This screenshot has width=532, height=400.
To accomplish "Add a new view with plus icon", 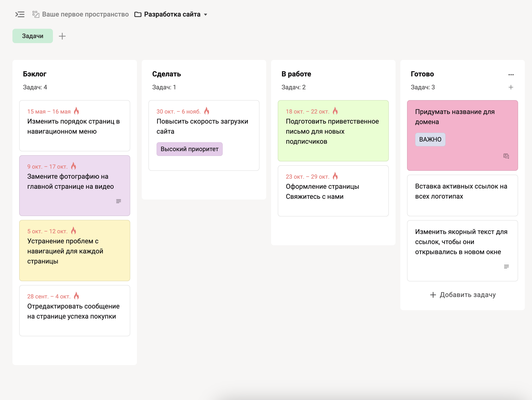I will pyautogui.click(x=62, y=36).
